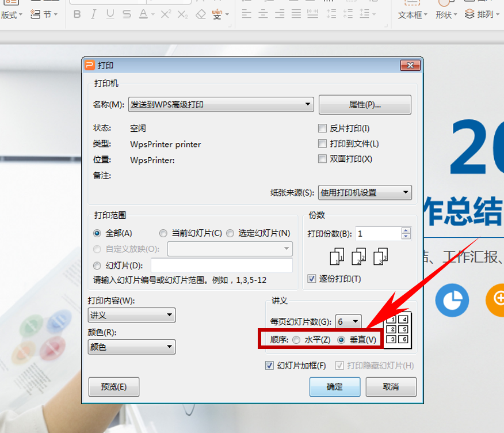Open the 排列 arrange menu
Screen dimensions: 504x433
[482, 14]
